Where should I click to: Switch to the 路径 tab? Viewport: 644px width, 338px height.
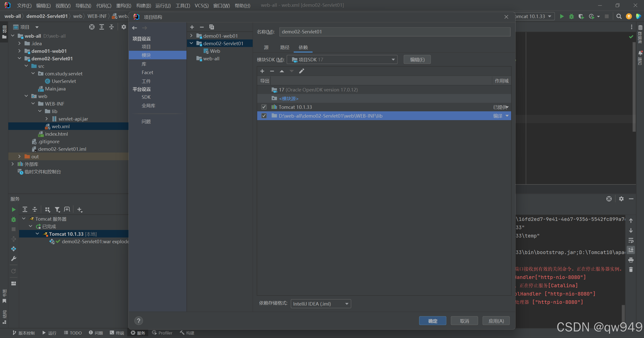pos(284,47)
